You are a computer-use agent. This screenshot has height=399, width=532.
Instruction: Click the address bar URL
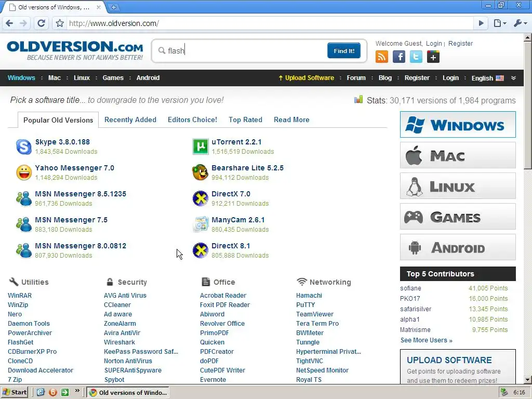pyautogui.click(x=114, y=23)
